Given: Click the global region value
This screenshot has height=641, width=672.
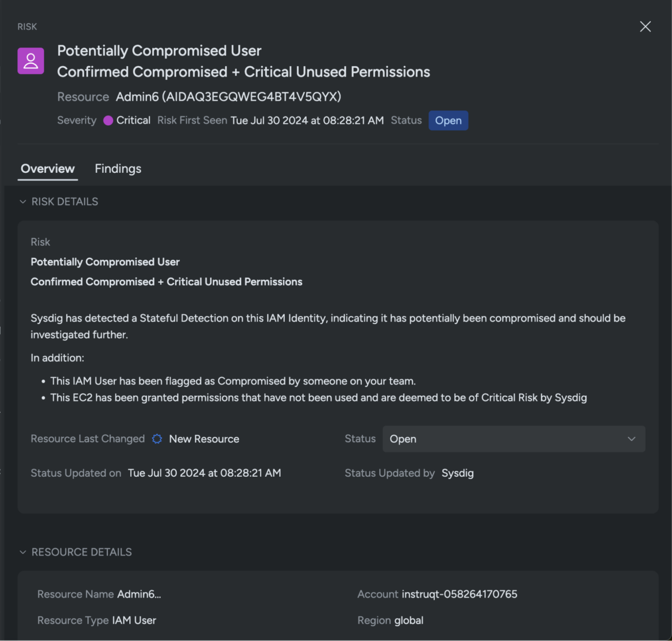Looking at the screenshot, I should (408, 620).
